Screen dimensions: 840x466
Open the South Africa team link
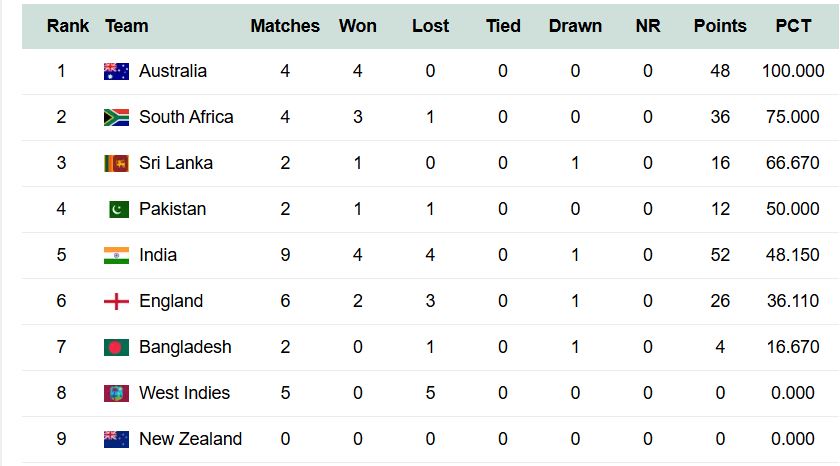pos(186,117)
